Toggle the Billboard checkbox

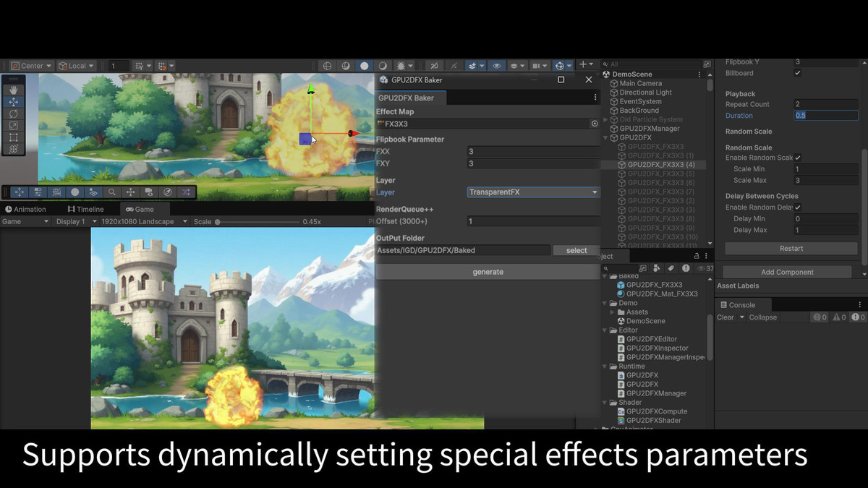tap(797, 73)
